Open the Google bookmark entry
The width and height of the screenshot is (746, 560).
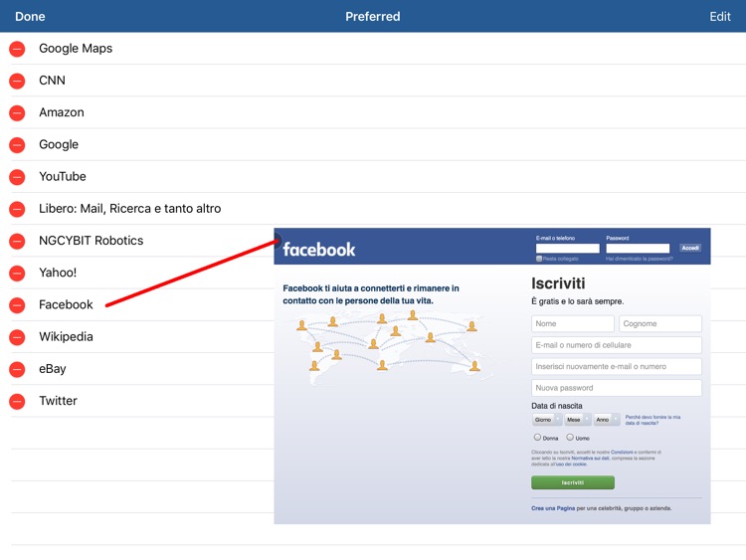tap(373, 144)
